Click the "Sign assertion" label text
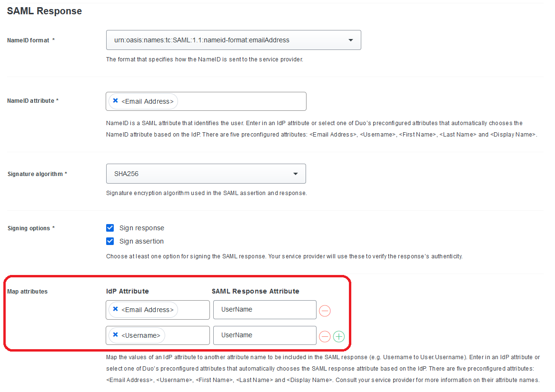555x392 pixels. tap(141, 241)
